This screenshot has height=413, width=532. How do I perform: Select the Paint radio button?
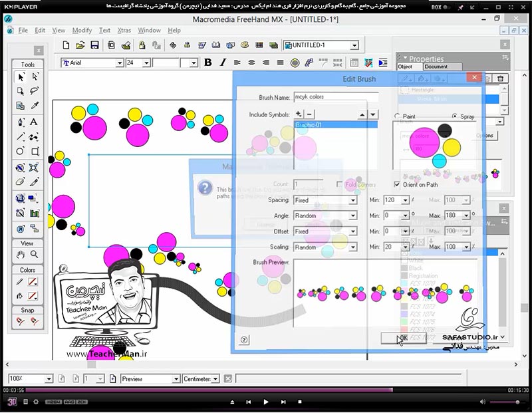point(397,116)
